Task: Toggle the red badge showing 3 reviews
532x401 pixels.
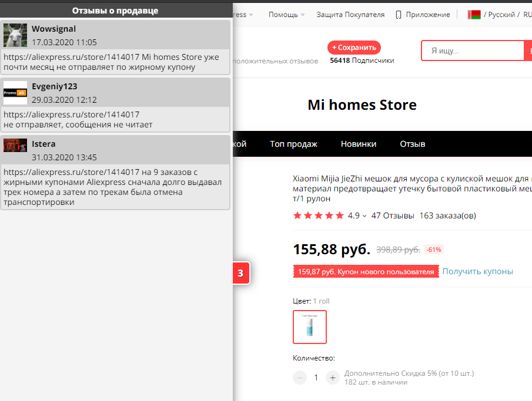Action: pyautogui.click(x=241, y=273)
